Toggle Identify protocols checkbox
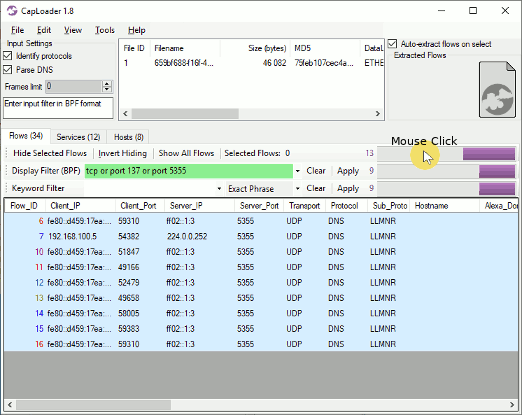The image size is (522, 415). (x=8, y=56)
